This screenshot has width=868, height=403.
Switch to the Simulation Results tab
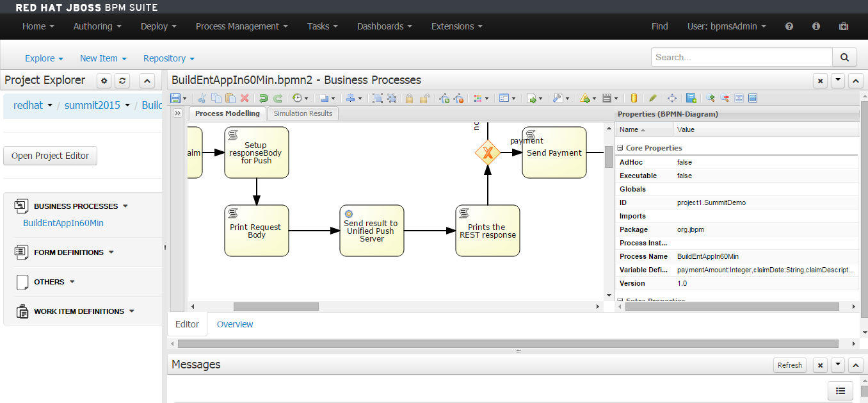click(303, 113)
